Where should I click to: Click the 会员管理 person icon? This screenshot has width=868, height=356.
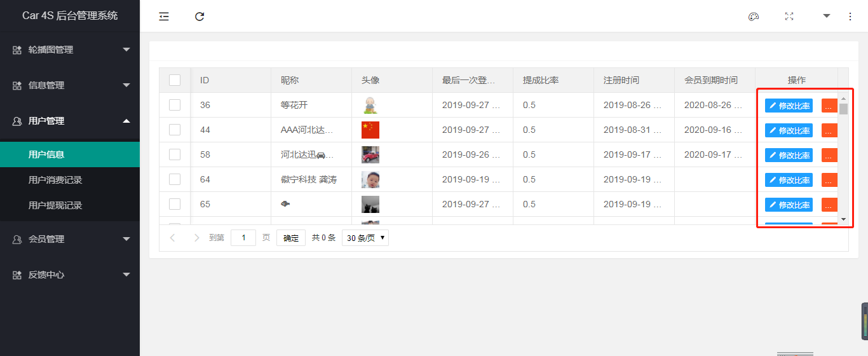click(x=17, y=239)
